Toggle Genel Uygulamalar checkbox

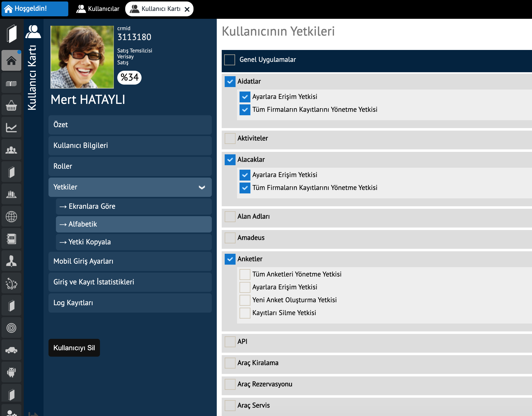(230, 60)
